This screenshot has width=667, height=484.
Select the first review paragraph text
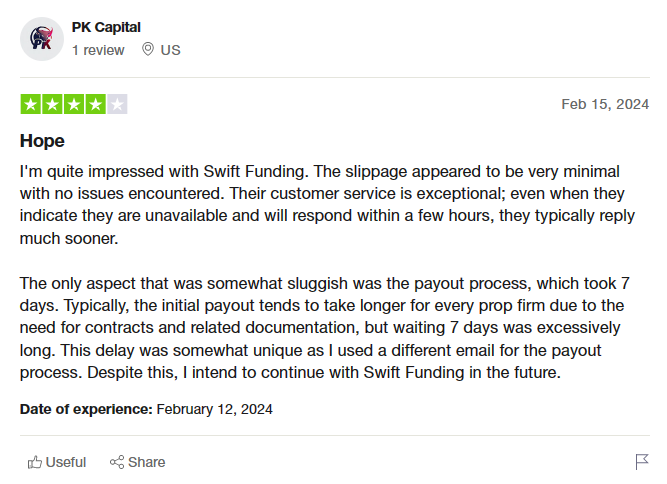click(x=327, y=205)
